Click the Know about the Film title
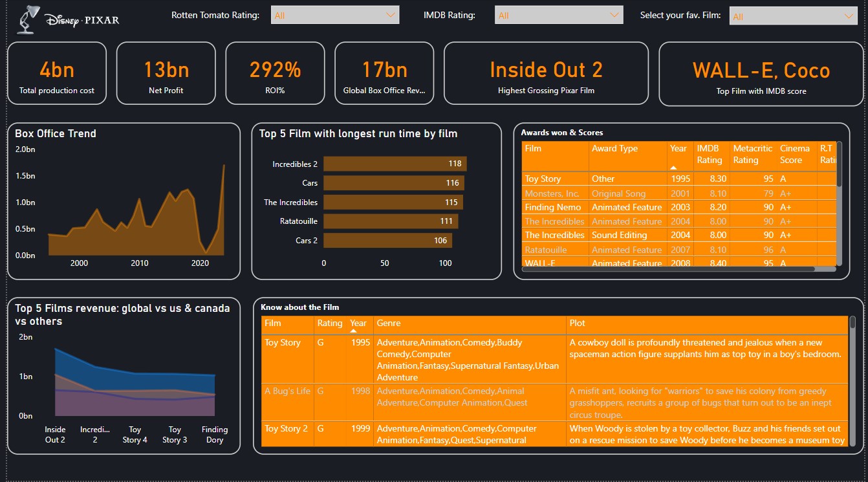 tap(299, 307)
